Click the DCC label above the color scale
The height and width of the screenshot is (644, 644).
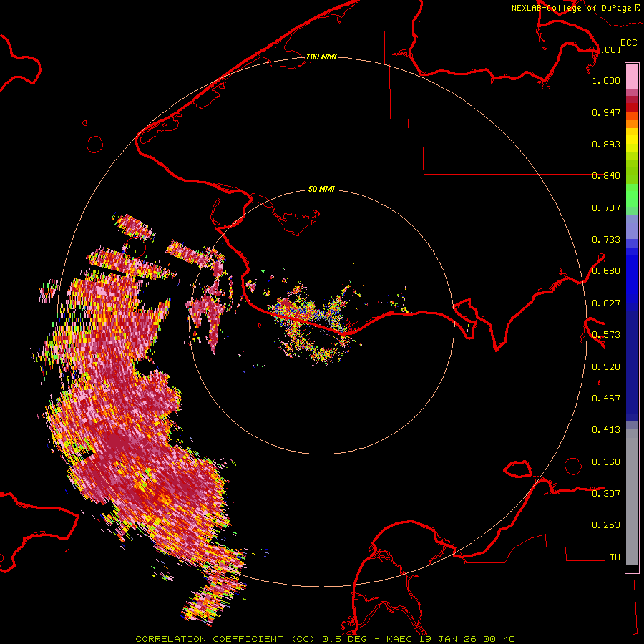(629, 43)
